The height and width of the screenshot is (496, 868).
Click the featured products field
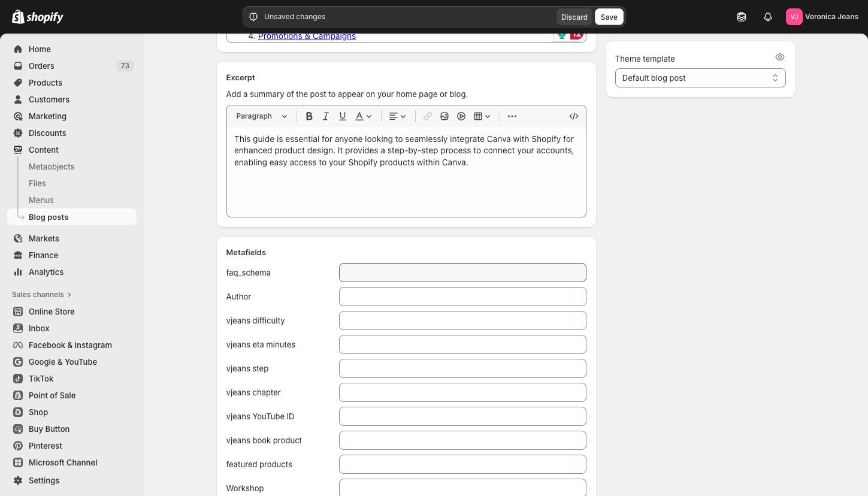click(462, 464)
